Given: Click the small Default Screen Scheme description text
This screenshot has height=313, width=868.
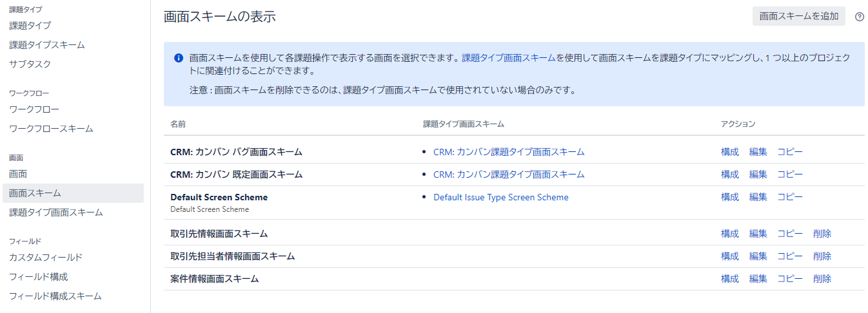Looking at the screenshot, I should click(x=210, y=209).
